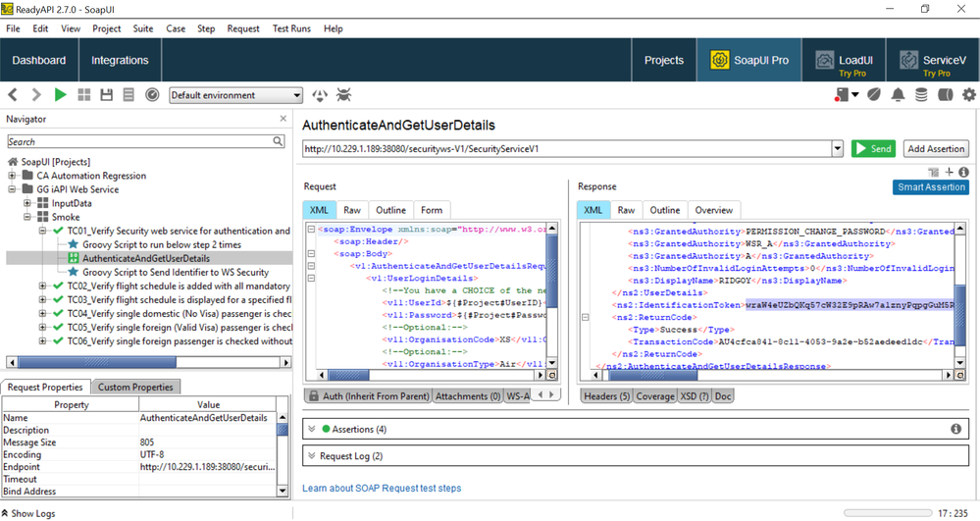The height and width of the screenshot is (521, 980).
Task: Collapse the soap:Body node in Request XML
Action: (311, 253)
